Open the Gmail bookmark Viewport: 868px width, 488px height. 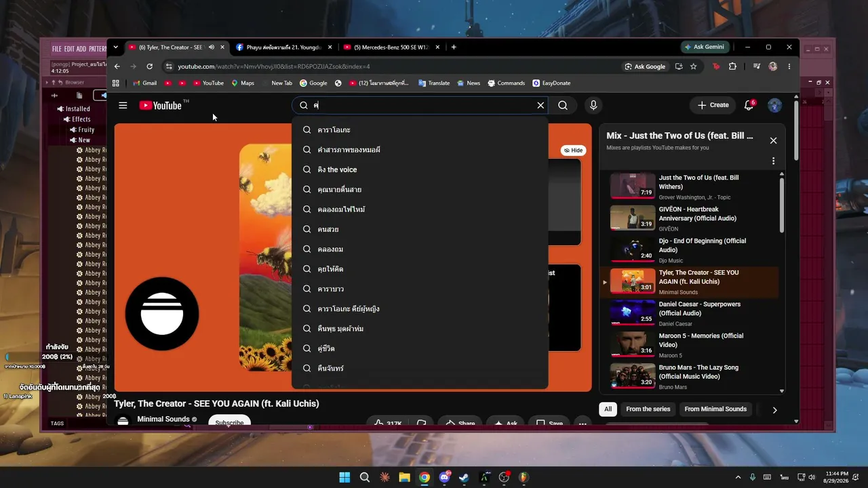145,83
